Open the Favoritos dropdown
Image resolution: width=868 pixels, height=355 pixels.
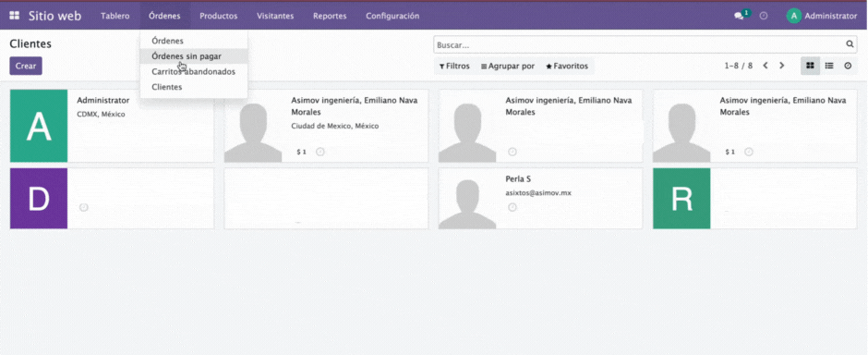tap(567, 66)
